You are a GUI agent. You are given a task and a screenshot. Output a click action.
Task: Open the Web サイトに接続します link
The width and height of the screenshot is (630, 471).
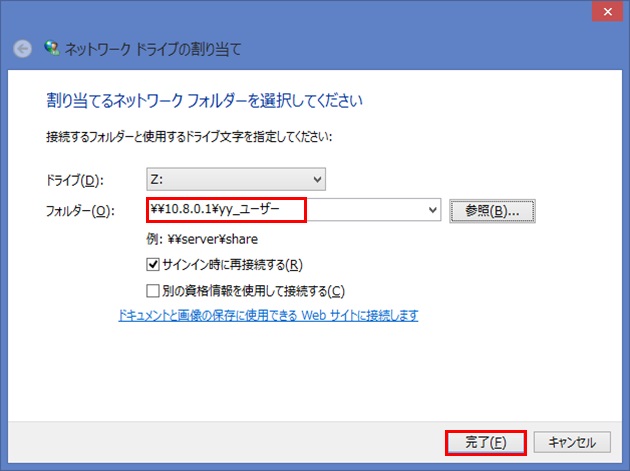coord(268,315)
